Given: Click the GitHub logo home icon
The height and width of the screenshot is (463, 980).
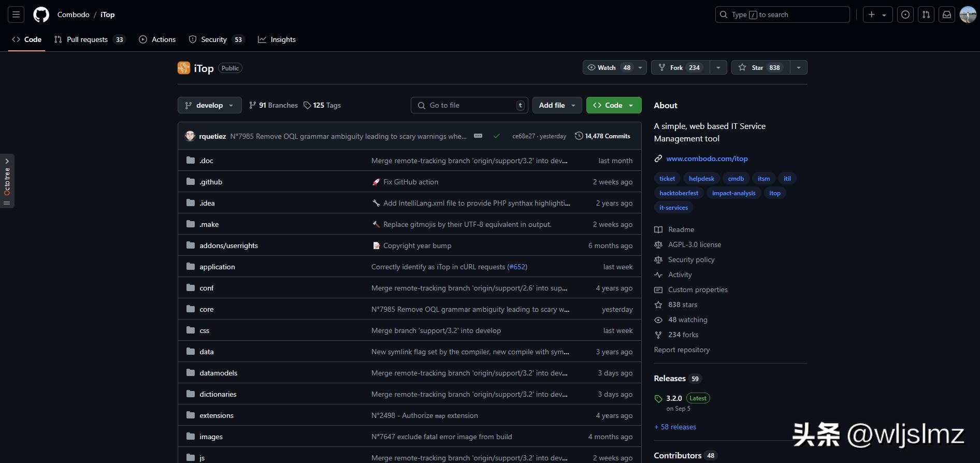Looking at the screenshot, I should pyautogui.click(x=41, y=15).
